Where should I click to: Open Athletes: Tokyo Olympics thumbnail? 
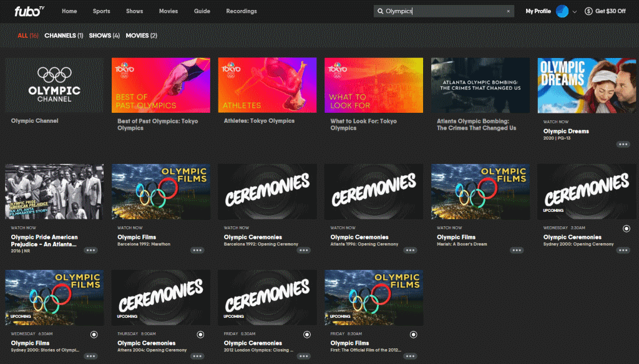[267, 85]
